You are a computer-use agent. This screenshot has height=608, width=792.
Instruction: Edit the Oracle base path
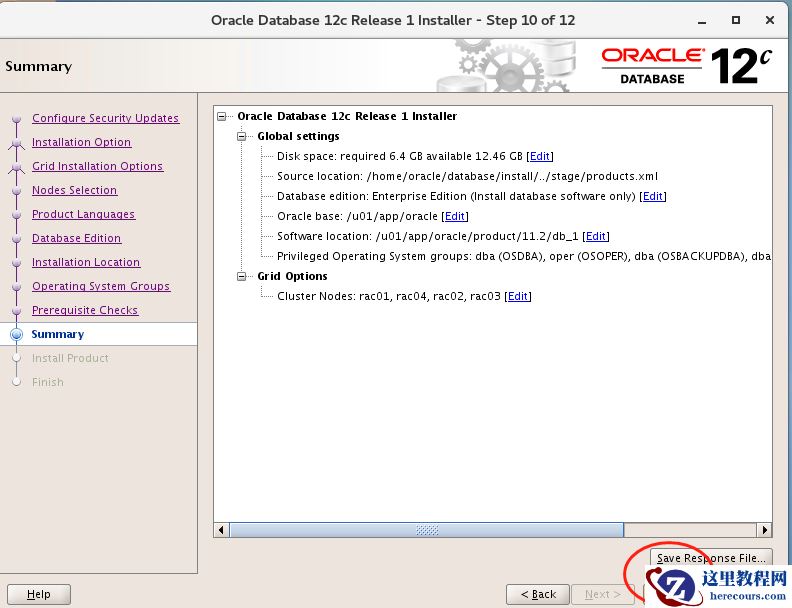(x=455, y=217)
